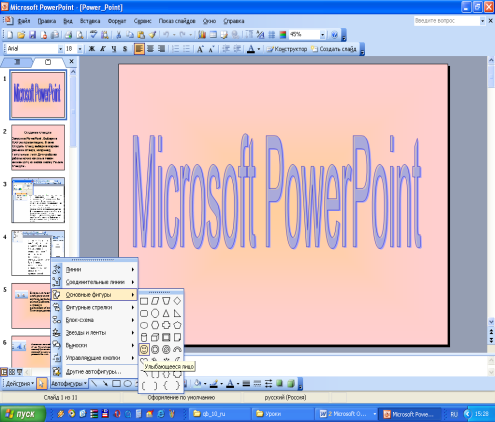Open the Microsoft Office Word taskbar button
The image size is (495, 422).
point(347,414)
